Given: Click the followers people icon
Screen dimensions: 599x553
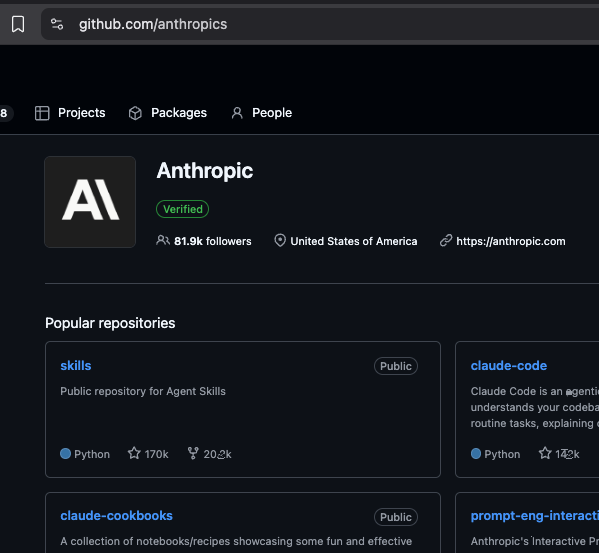Looking at the screenshot, I should click(x=163, y=241).
